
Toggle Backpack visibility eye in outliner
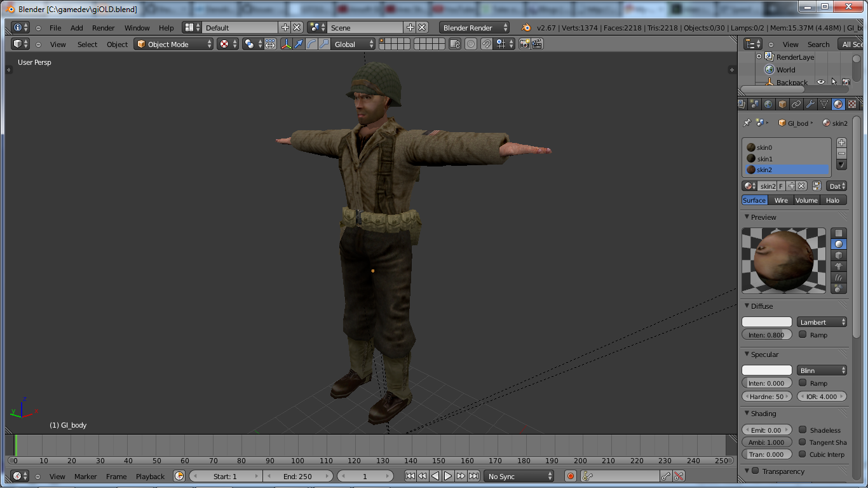coord(821,82)
